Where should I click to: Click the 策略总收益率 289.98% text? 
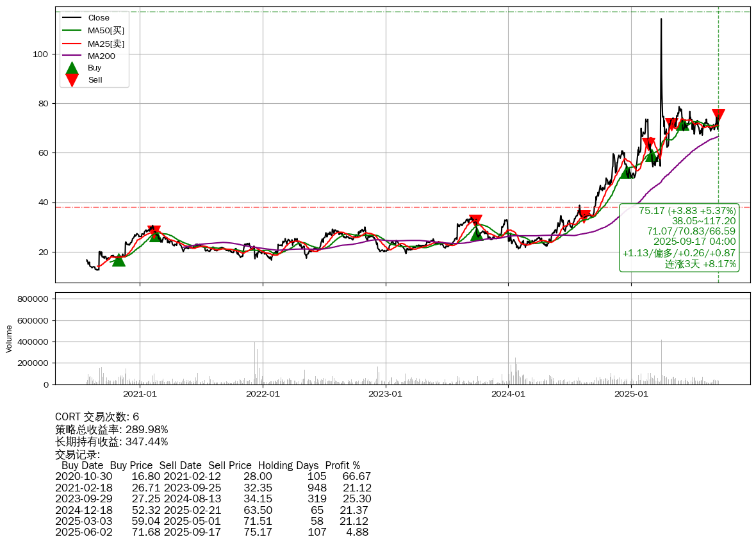[111, 429]
